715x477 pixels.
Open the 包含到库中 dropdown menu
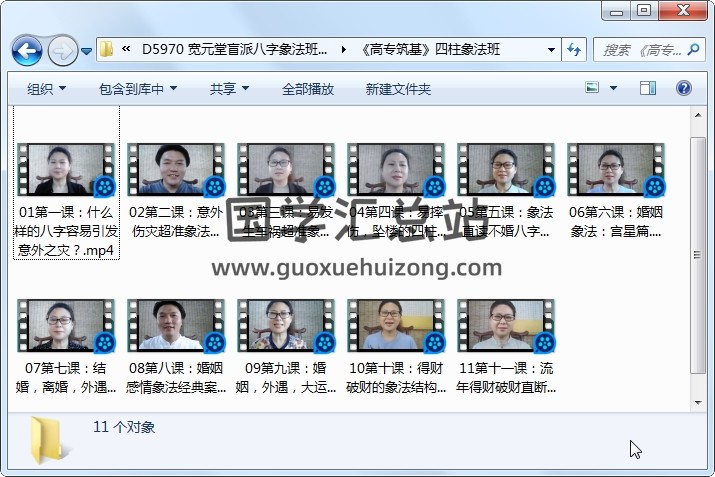pos(138,89)
